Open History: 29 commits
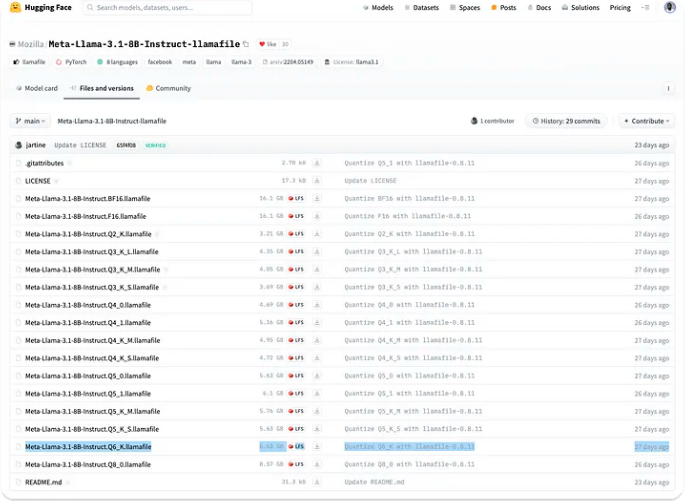 566,121
